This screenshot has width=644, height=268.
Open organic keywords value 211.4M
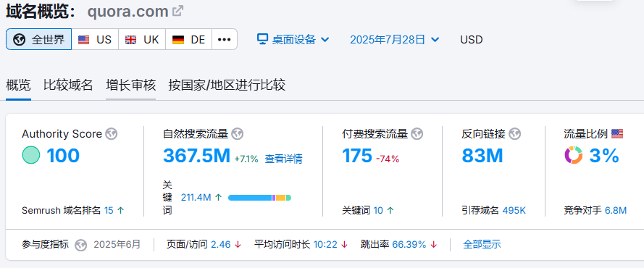point(196,198)
